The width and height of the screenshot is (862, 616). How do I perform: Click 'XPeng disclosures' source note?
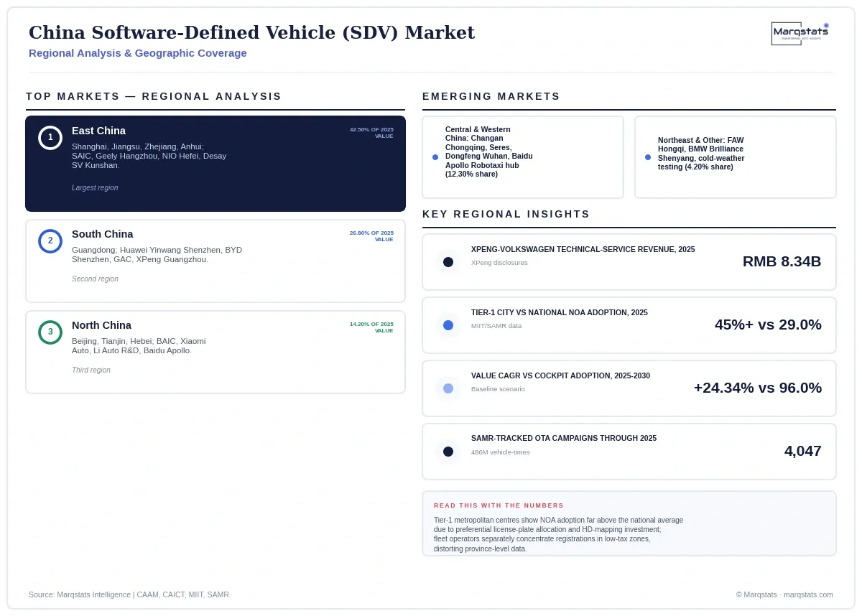click(x=499, y=263)
